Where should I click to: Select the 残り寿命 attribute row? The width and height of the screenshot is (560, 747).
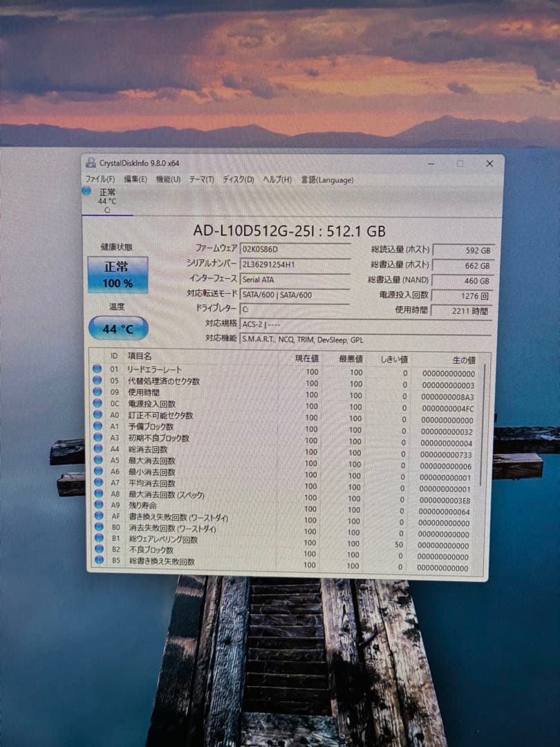pyautogui.click(x=286, y=507)
